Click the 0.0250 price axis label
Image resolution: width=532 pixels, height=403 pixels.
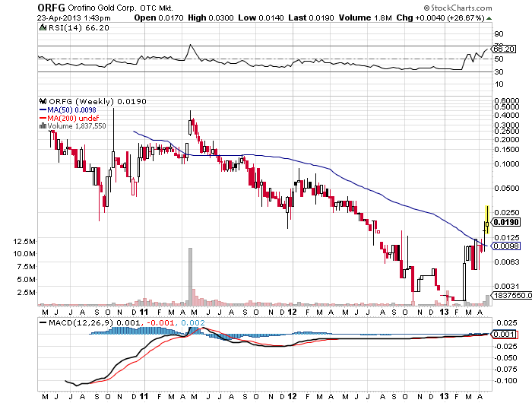[x=507, y=213]
